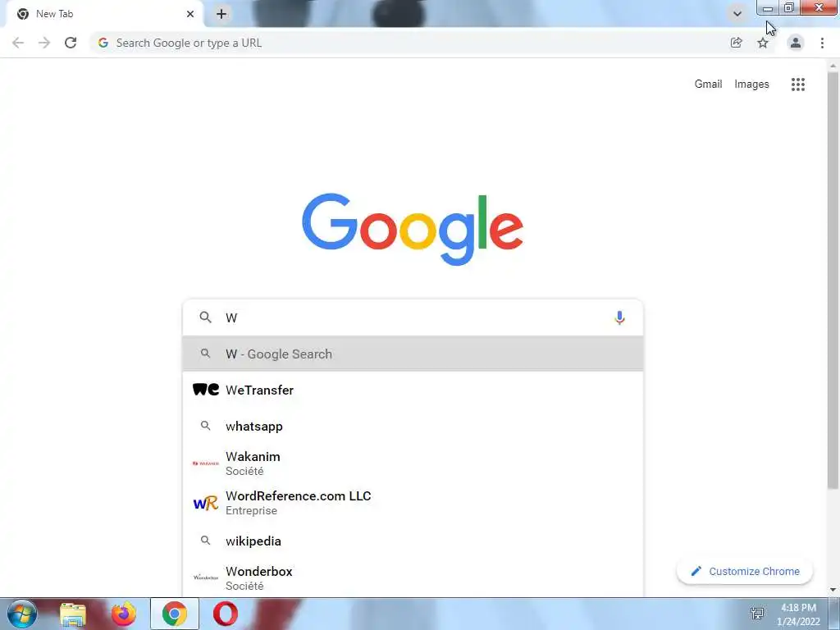
Task: Select the WordReference.com LLC suggestion
Action: [x=413, y=503]
